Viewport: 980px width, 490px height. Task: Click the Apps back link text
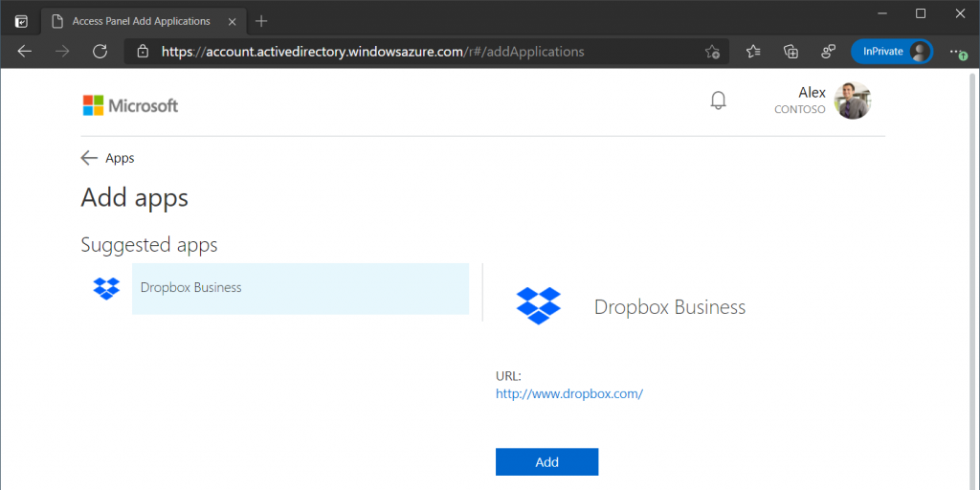120,158
